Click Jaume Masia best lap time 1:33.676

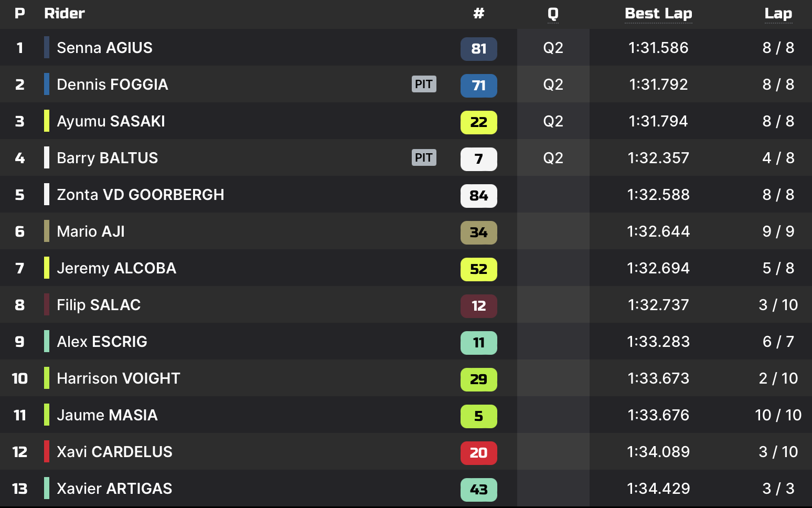coord(658,415)
